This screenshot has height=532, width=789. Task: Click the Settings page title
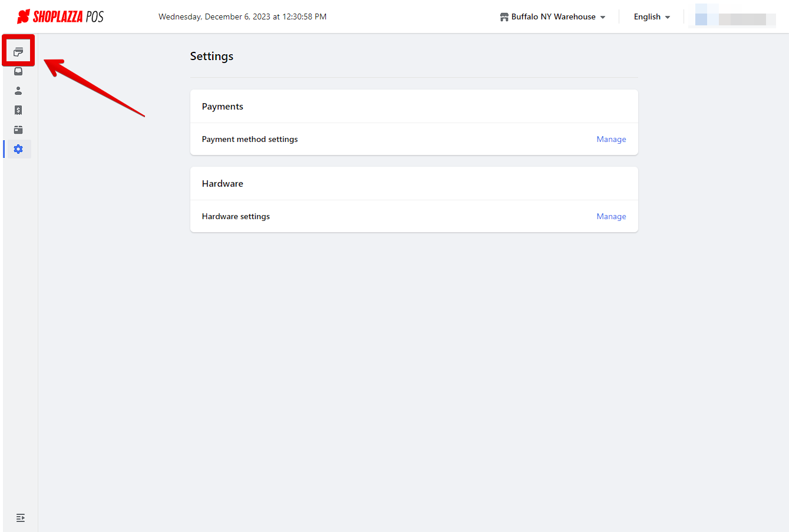tap(212, 57)
